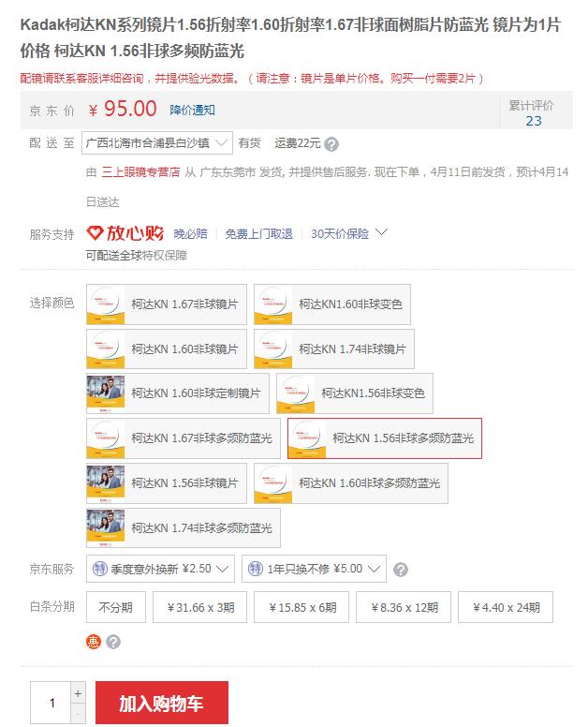Click the 免费上门取退 service link
588x727 pixels.
click(x=259, y=234)
